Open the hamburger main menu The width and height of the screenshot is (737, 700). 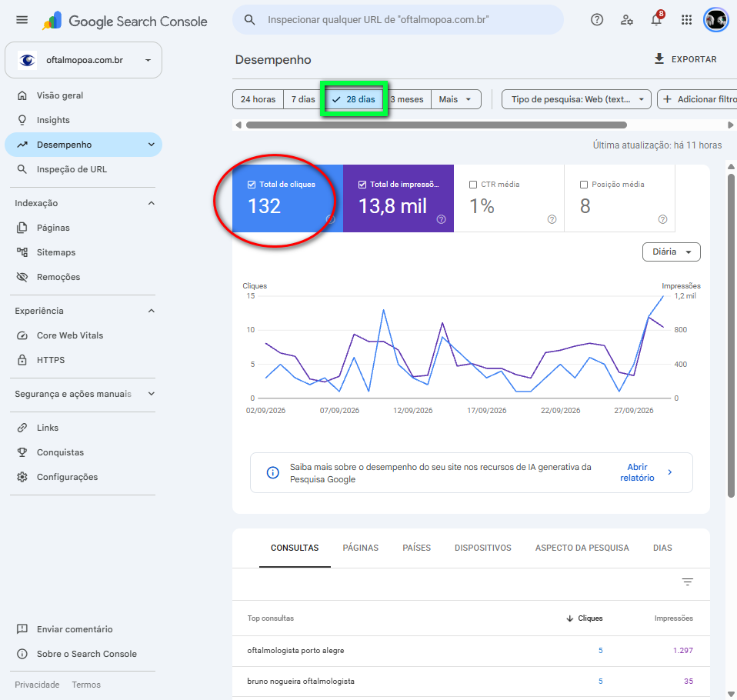22,20
